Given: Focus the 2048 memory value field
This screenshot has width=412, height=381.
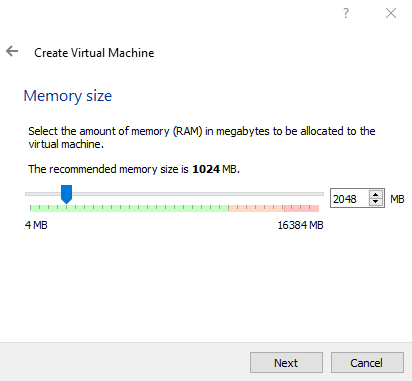Looking at the screenshot, I should pos(350,199).
